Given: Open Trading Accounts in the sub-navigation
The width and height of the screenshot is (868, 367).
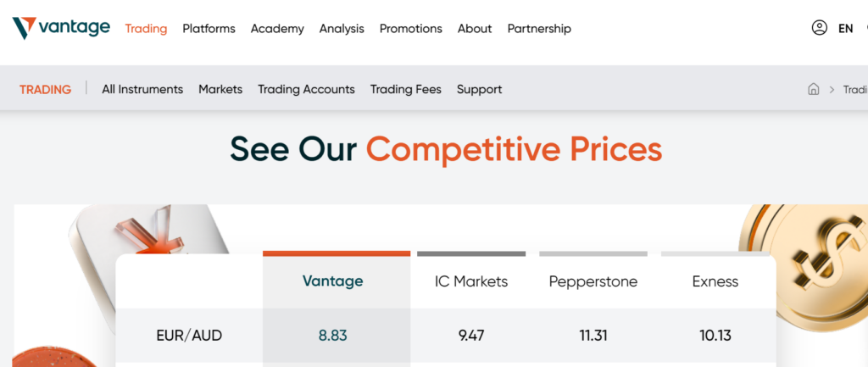Looking at the screenshot, I should (306, 89).
